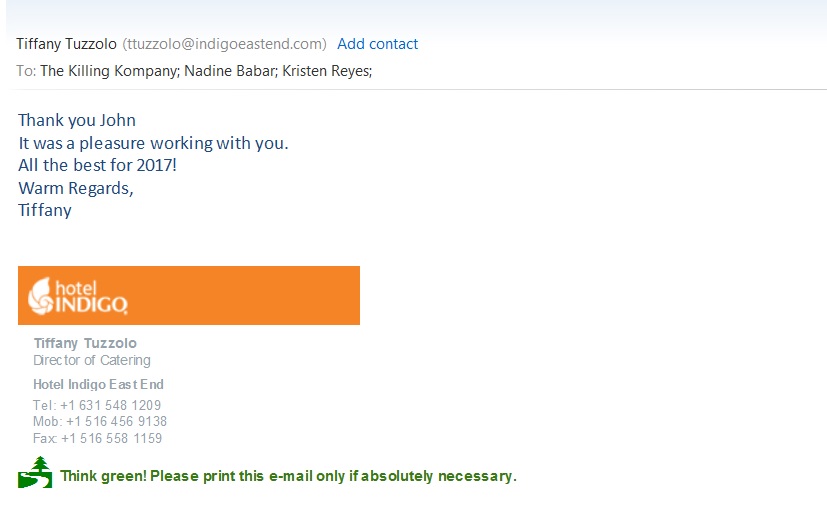The image size is (827, 511).
Task: Select recipient The Killing Kompany
Action: [x=109, y=71]
